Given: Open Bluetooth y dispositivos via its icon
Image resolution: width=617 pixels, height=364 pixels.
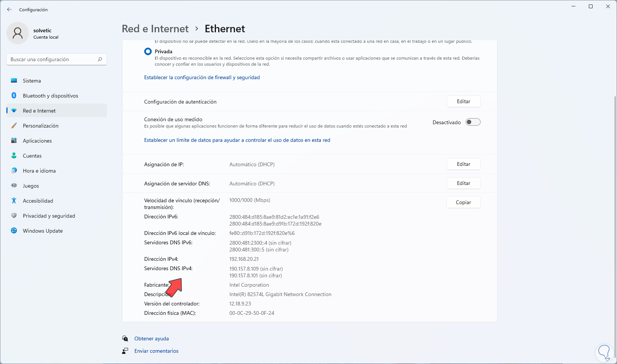Looking at the screenshot, I should pos(14,96).
